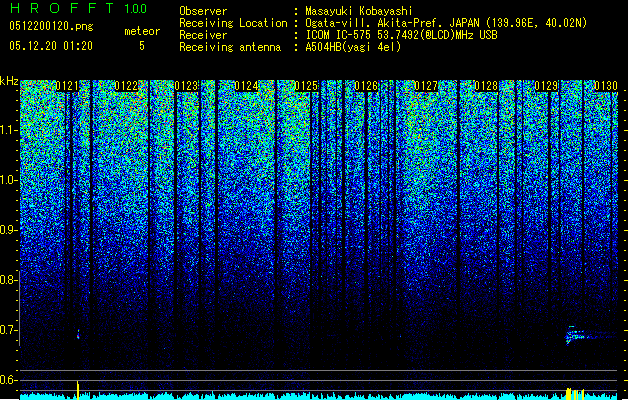Click the 0121 time marker
This screenshot has width=629, height=400.
67,86
